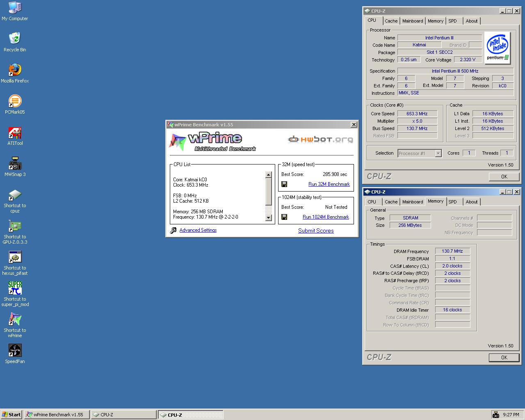Click the Advanced Settings wrench icon
This screenshot has height=420, width=525.
click(x=173, y=231)
